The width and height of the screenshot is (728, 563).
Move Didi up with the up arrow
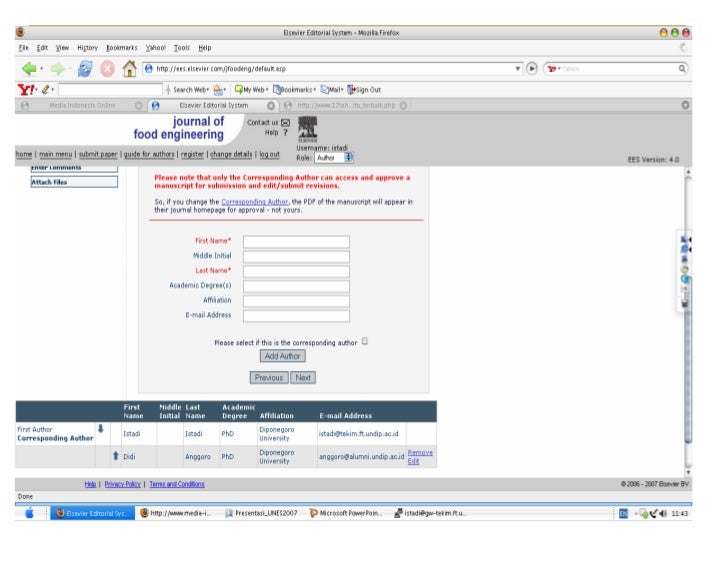click(x=116, y=456)
